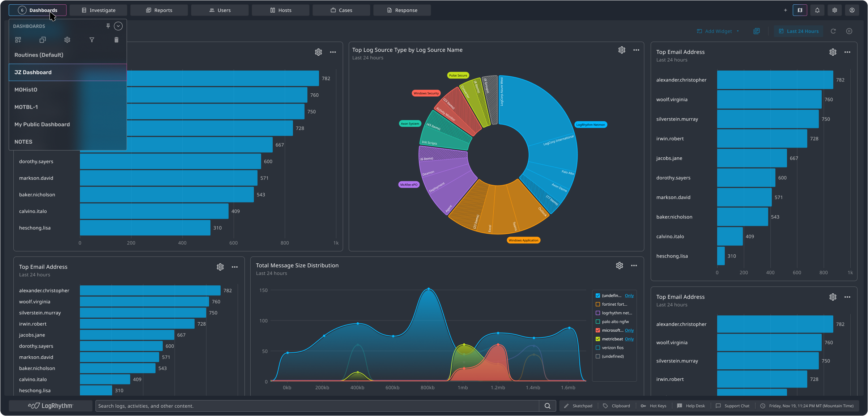The width and height of the screenshot is (868, 416).
Task: Switch to the Investigate tab
Action: pos(98,10)
